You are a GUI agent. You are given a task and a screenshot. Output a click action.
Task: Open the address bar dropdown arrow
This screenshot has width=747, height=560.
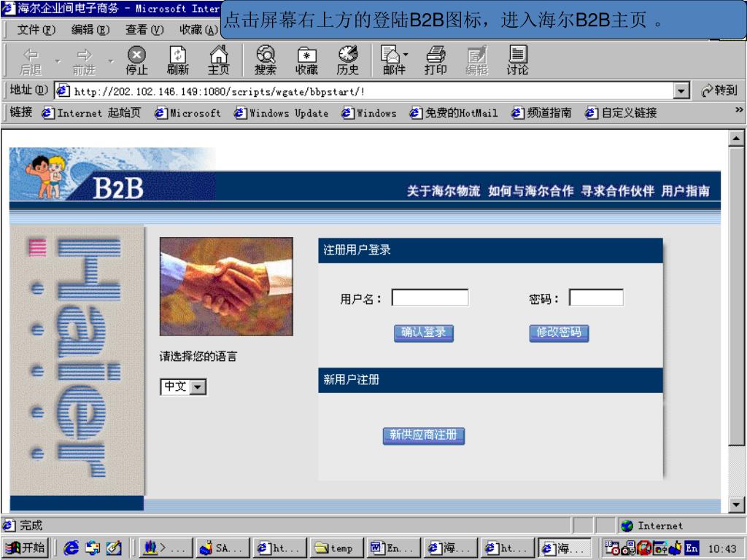click(682, 90)
